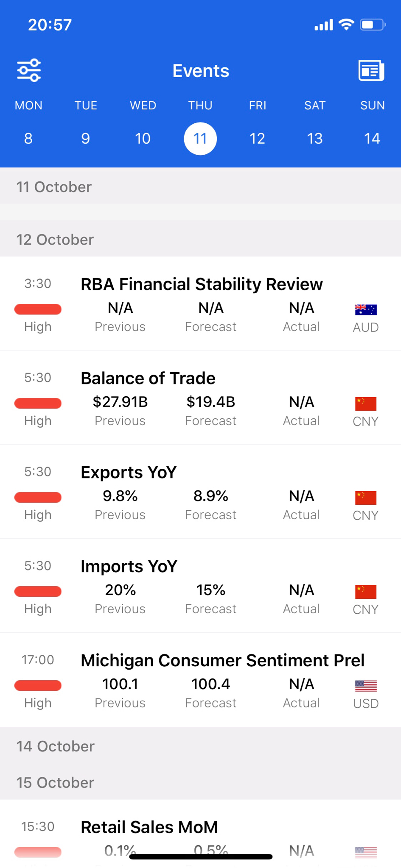Tap the Wi-Fi status icon
The width and height of the screenshot is (401, 868).
[346, 25]
